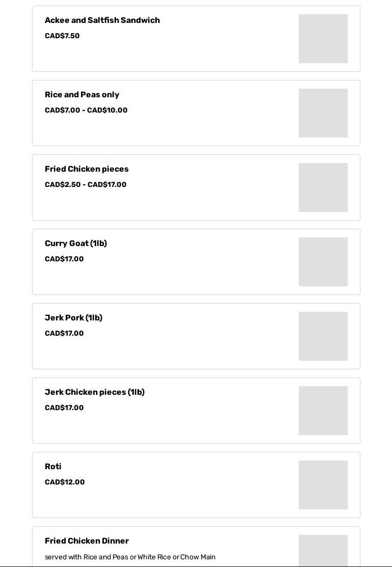This screenshot has width=392, height=567.
Task: Click the Fried Chicken Dinner thumbnail
Action: click(323, 550)
